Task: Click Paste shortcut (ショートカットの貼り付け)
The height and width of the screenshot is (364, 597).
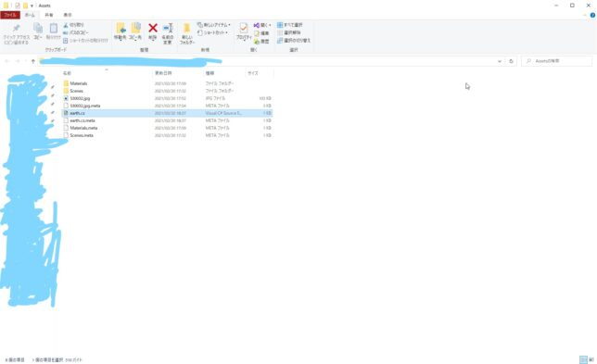Action: pos(85,41)
